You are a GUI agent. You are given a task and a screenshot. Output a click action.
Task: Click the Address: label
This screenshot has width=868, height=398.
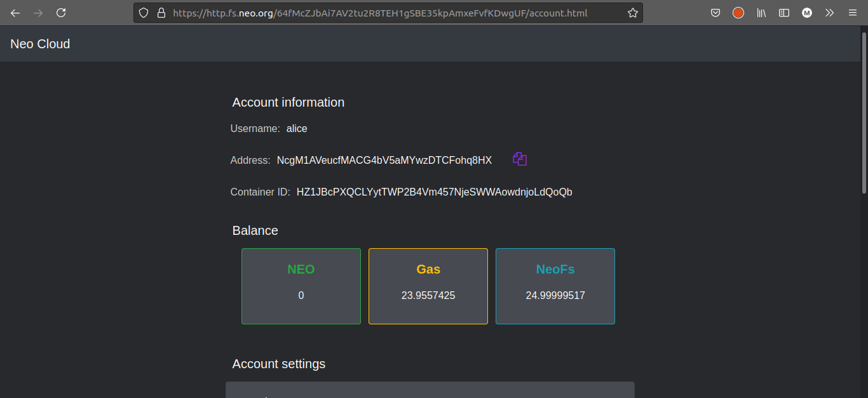point(250,161)
